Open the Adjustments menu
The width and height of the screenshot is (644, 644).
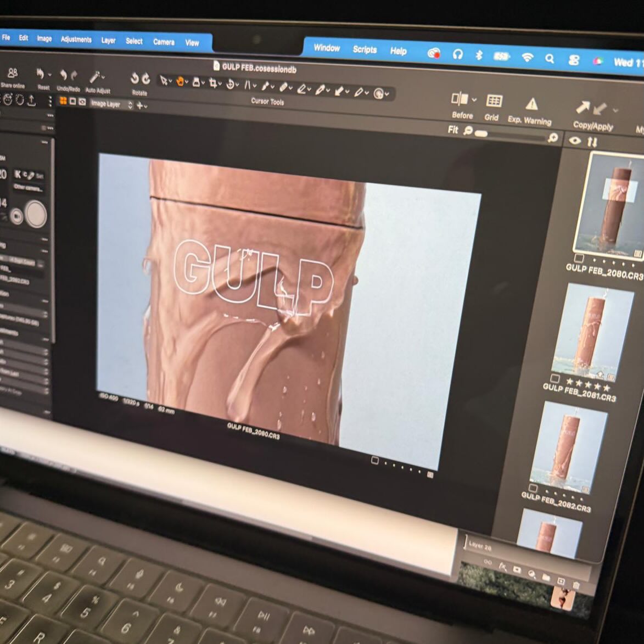point(76,40)
